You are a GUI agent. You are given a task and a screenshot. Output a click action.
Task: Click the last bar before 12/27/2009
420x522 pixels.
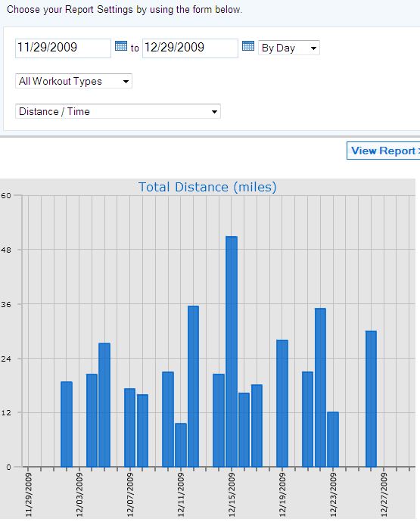tap(371, 399)
